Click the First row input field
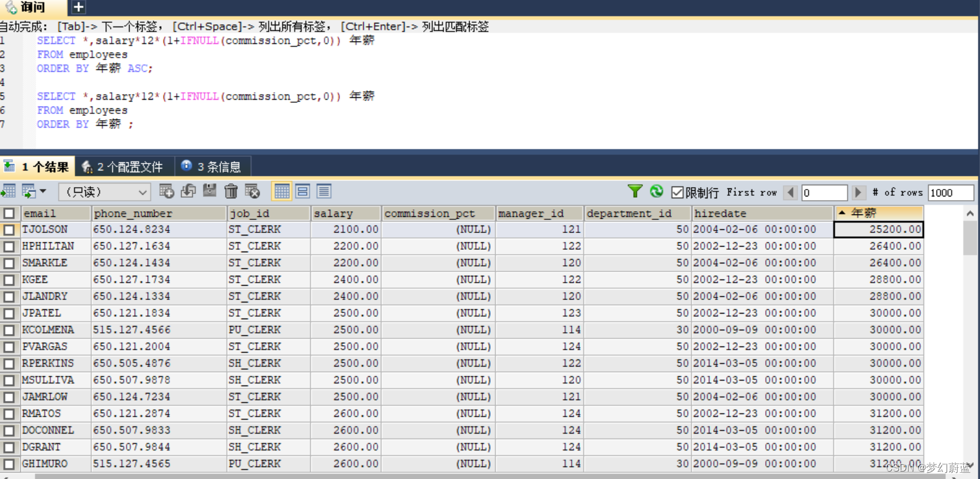Image resolution: width=980 pixels, height=479 pixels. (824, 193)
